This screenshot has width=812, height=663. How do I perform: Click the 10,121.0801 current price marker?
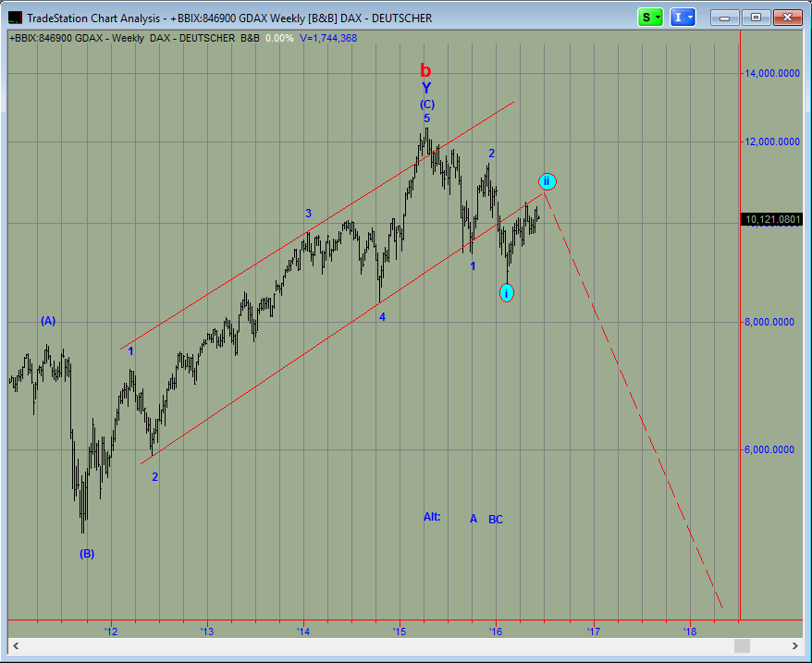(771, 220)
